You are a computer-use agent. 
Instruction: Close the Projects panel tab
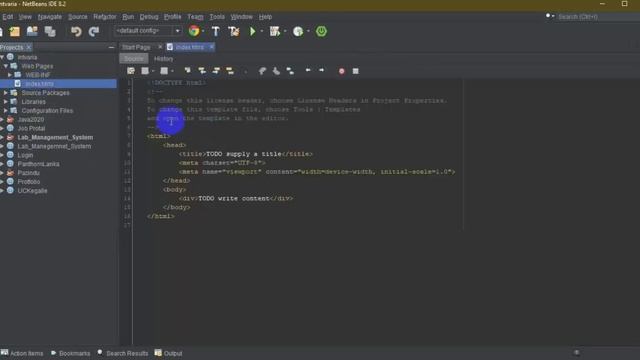tap(29, 47)
